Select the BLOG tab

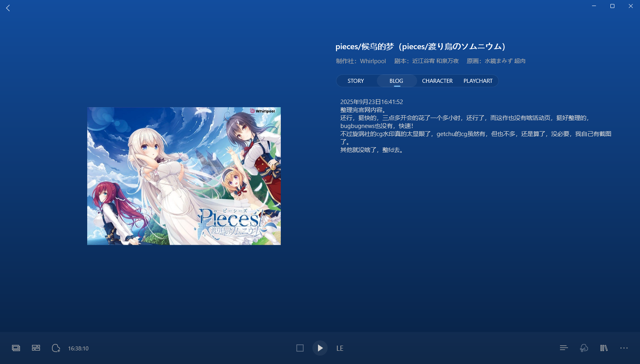point(396,81)
